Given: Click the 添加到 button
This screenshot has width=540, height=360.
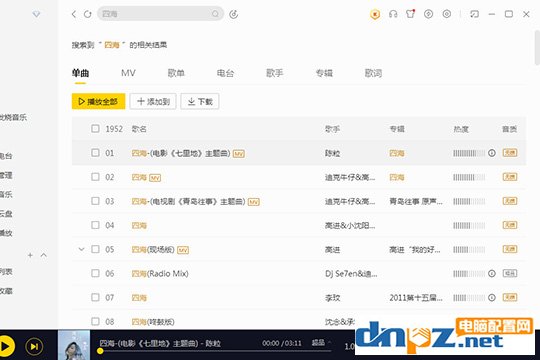Looking at the screenshot, I should (x=153, y=101).
